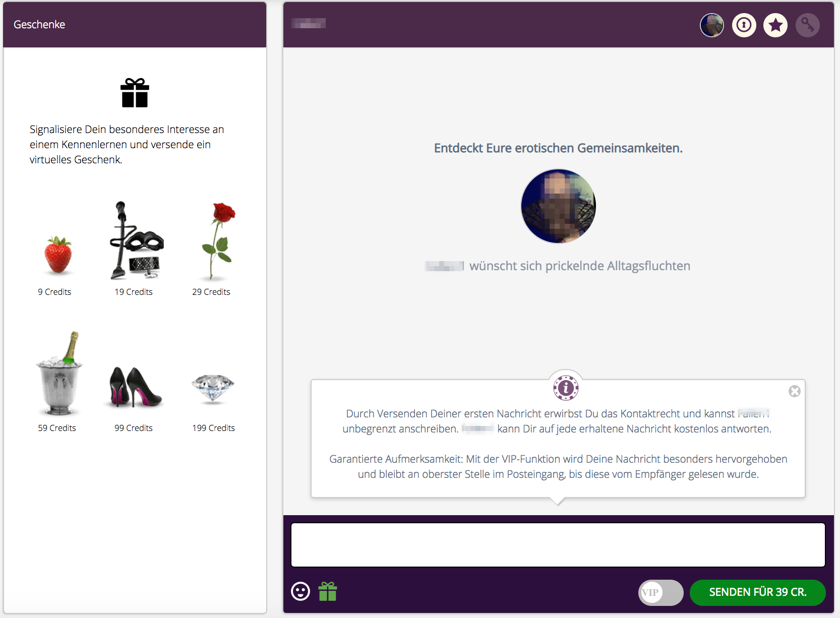
Task: Click the green gift icon below message box
Action: pos(328,591)
